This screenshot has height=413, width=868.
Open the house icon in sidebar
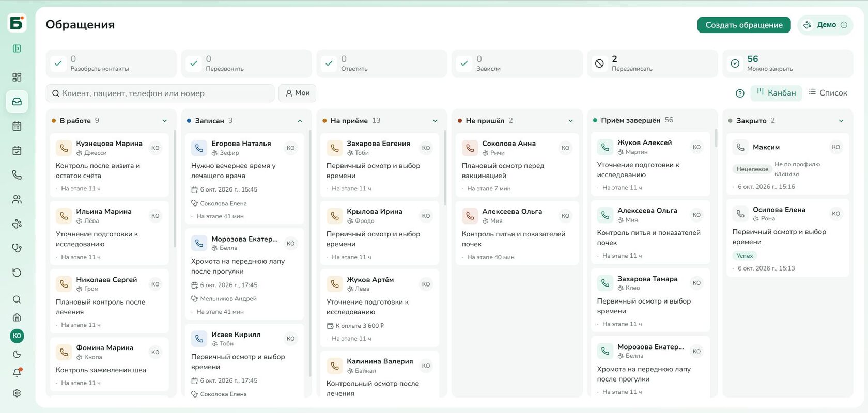click(17, 317)
